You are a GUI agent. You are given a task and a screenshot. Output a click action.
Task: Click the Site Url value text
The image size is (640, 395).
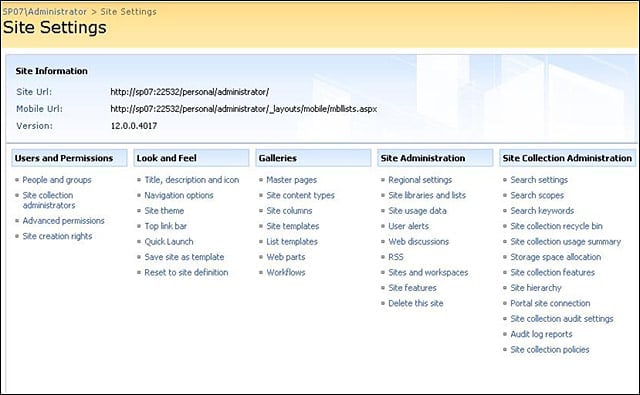point(189,92)
